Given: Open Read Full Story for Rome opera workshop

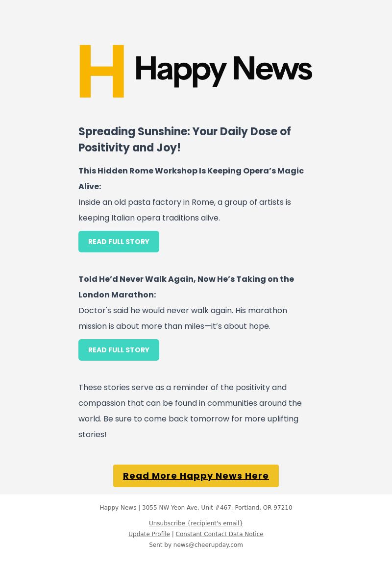Looking at the screenshot, I should pyautogui.click(x=119, y=242).
